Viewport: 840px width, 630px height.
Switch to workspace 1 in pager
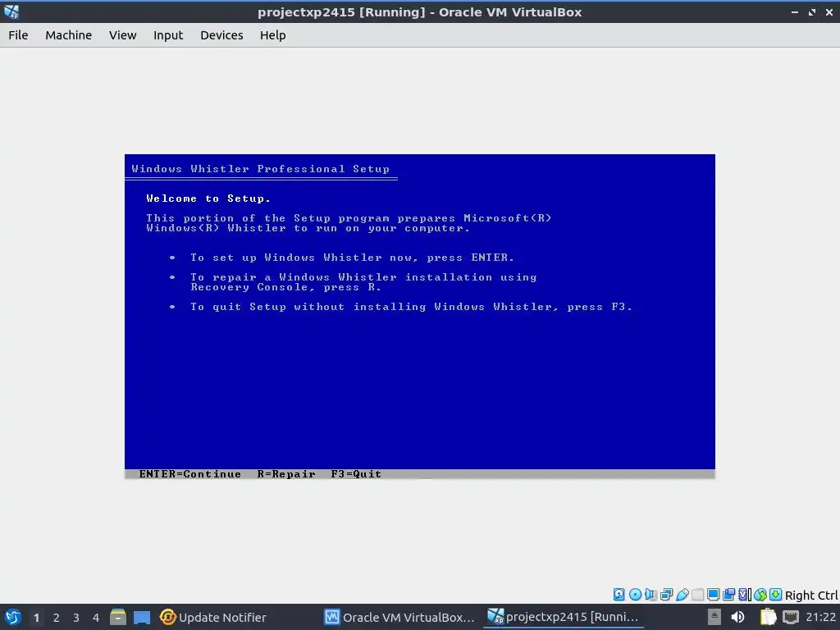click(x=36, y=618)
